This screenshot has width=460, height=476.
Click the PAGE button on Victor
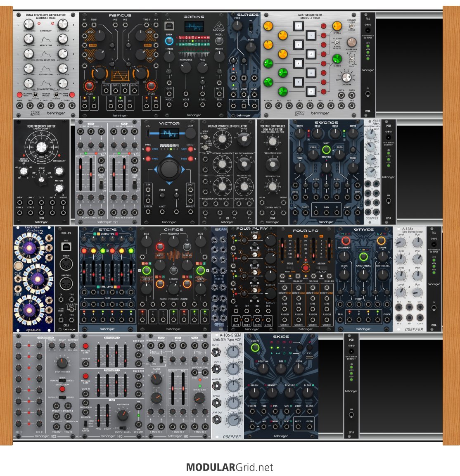pos(148,149)
